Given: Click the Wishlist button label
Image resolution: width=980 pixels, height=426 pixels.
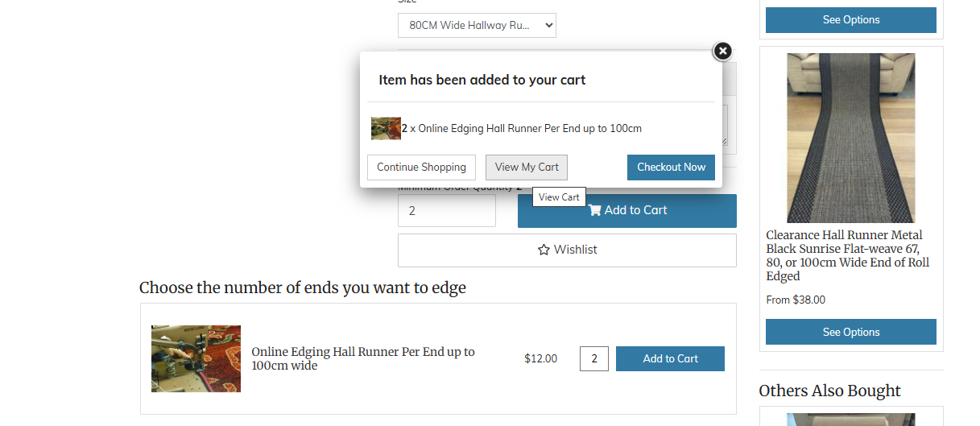Looking at the screenshot, I should (x=575, y=250).
